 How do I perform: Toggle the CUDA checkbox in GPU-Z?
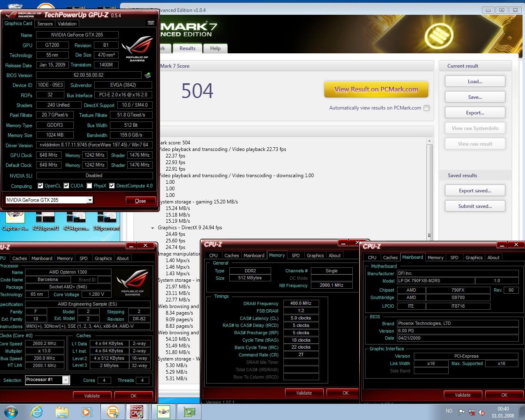[66, 186]
